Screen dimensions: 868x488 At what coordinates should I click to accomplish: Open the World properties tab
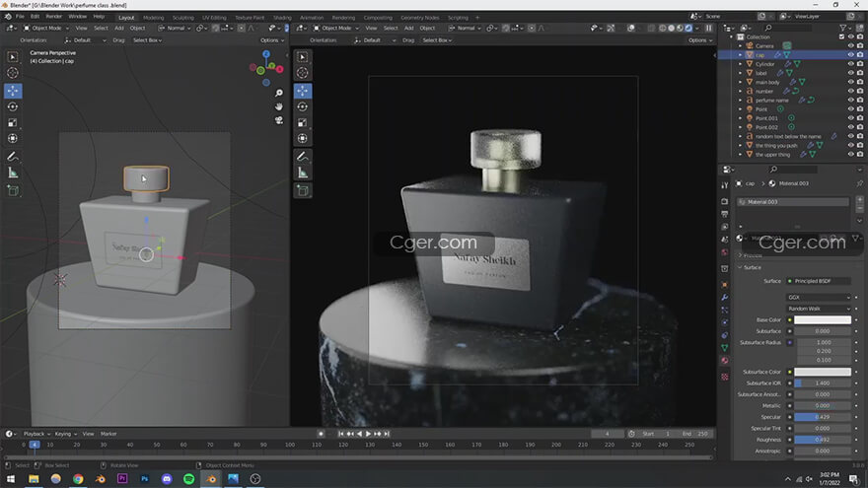[725, 252]
